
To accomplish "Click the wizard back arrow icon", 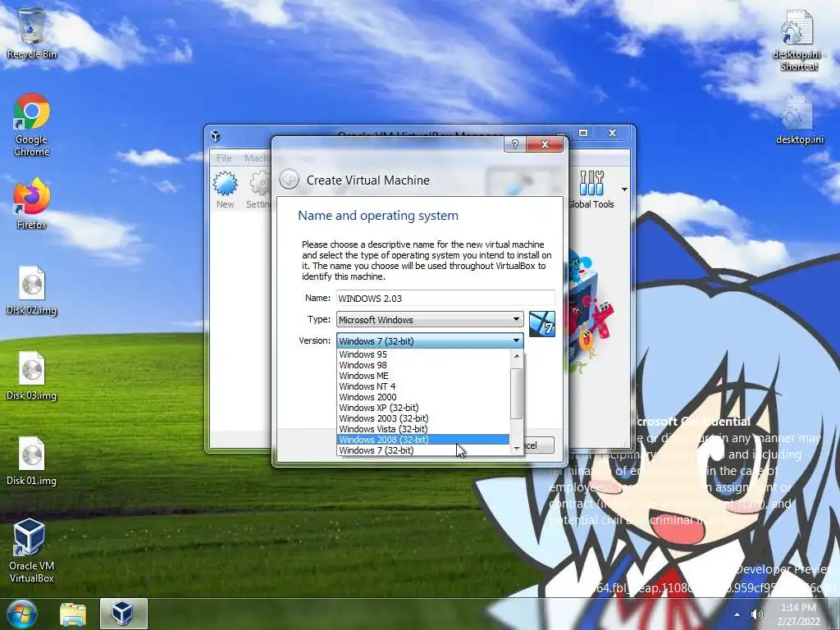I will click(x=290, y=180).
